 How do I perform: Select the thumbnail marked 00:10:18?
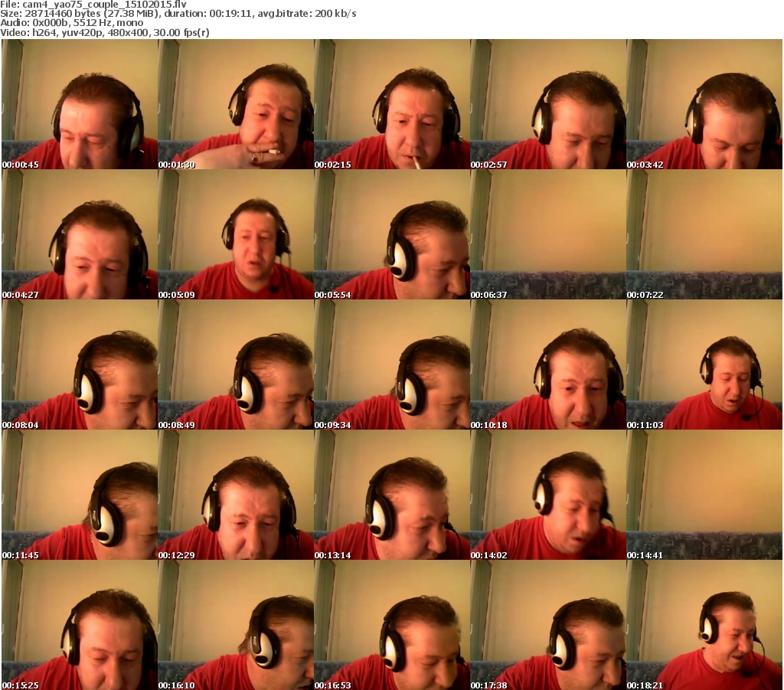(548, 365)
